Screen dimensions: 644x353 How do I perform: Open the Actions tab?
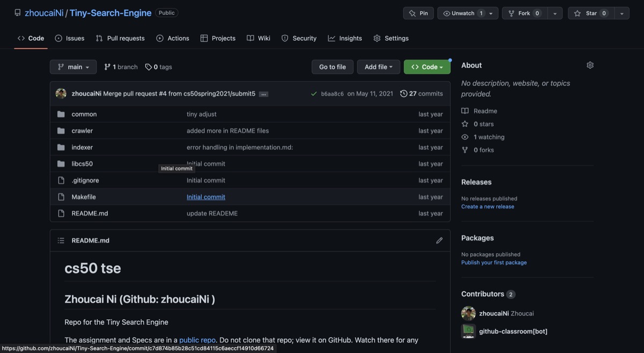point(173,38)
